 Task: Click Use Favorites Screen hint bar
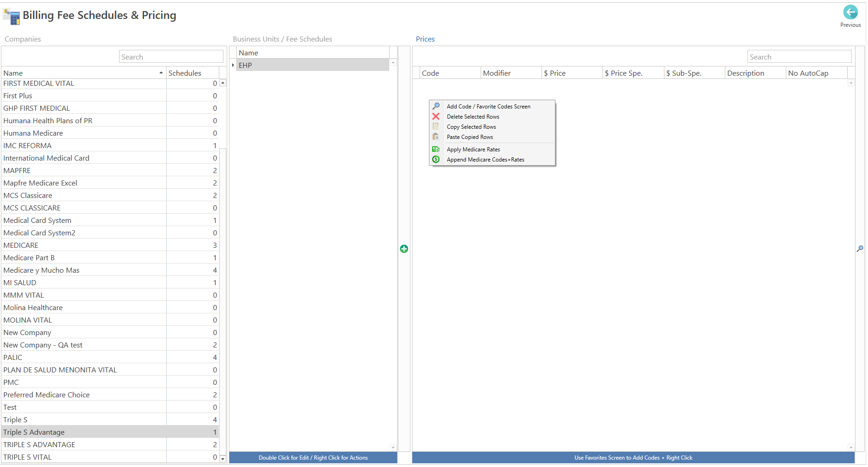[x=633, y=457]
